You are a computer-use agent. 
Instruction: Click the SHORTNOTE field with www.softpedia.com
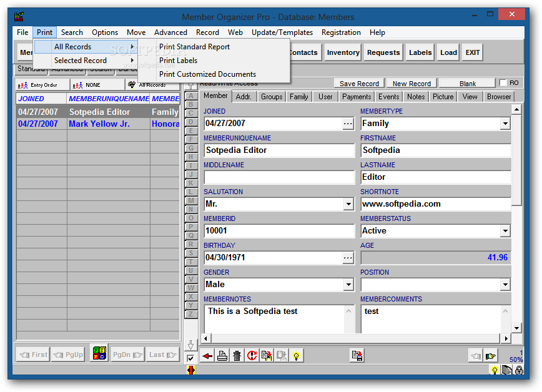436,204
